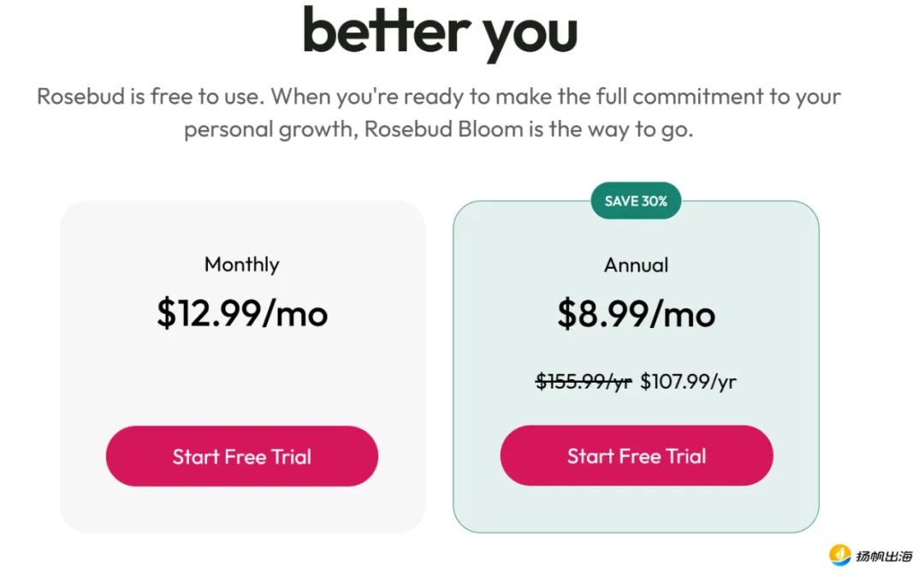Click the crossed-out $155.99/yr price

(583, 381)
